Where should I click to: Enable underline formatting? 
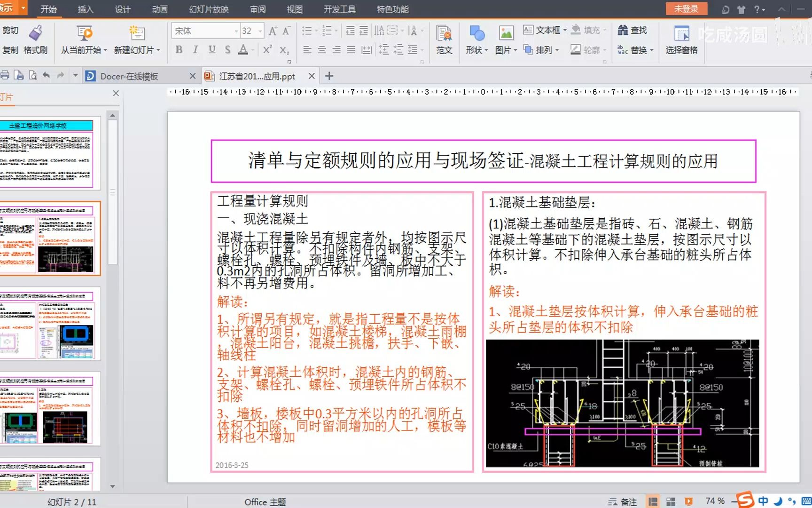point(212,49)
